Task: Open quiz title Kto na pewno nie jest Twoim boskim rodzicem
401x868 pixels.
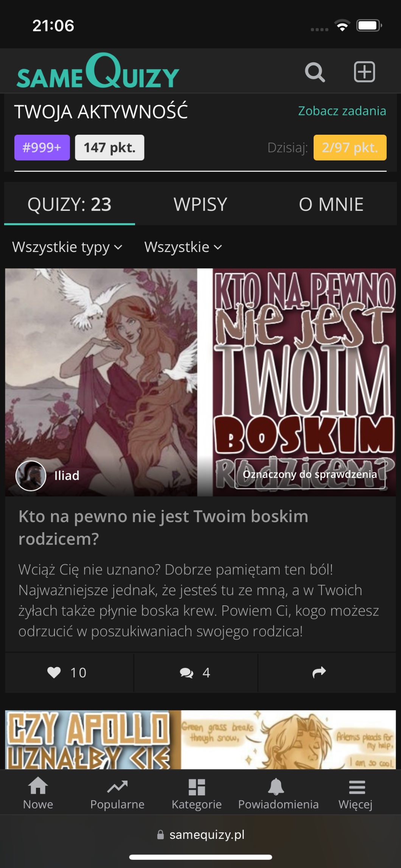Action: tap(163, 527)
